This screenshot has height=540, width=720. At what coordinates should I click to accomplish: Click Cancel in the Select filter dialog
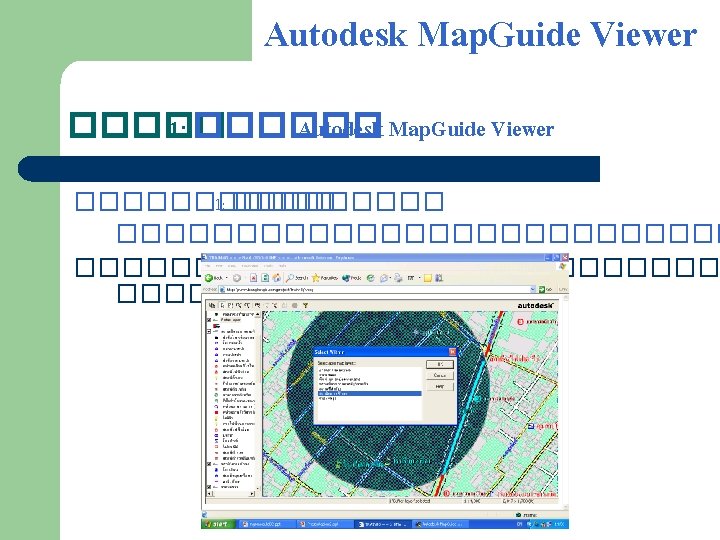(x=439, y=375)
